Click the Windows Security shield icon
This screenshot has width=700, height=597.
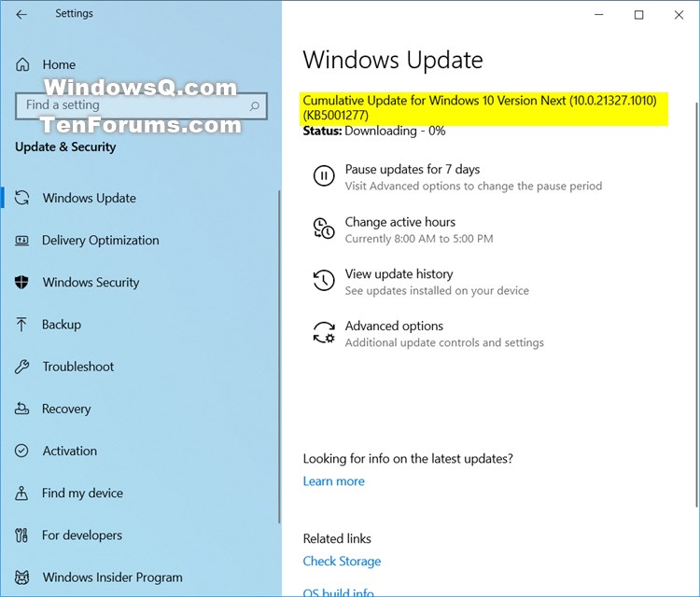[21, 282]
